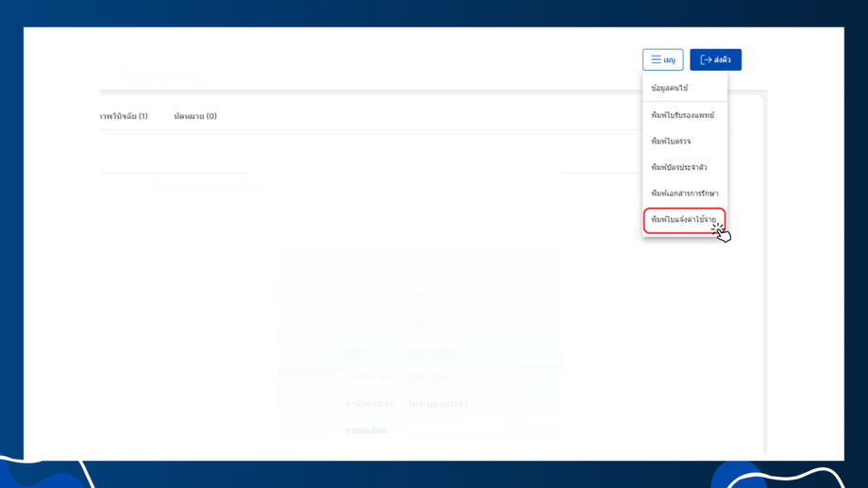The width and height of the screenshot is (868, 488).
Task: Click the blue ส่งตัว button
Action: [x=715, y=59]
